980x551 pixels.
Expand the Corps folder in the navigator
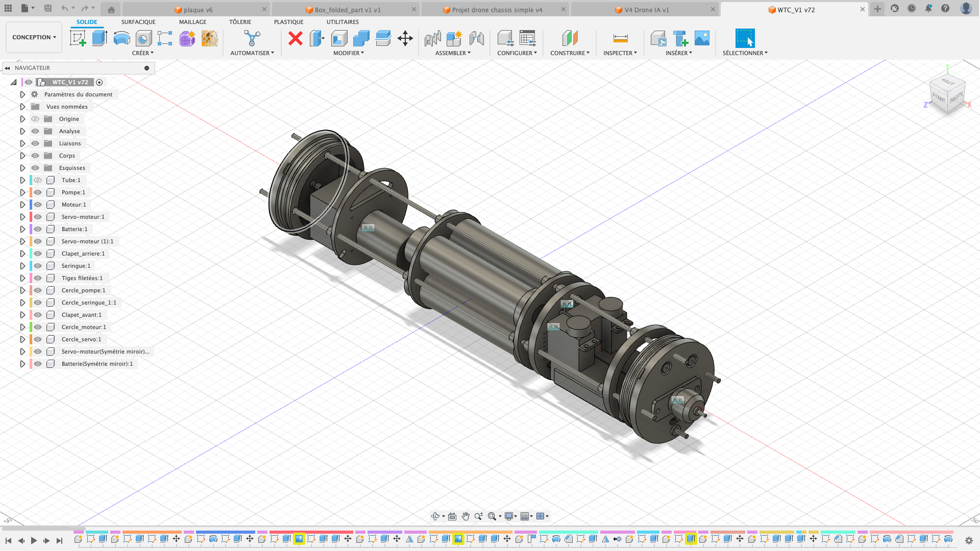[x=22, y=156]
